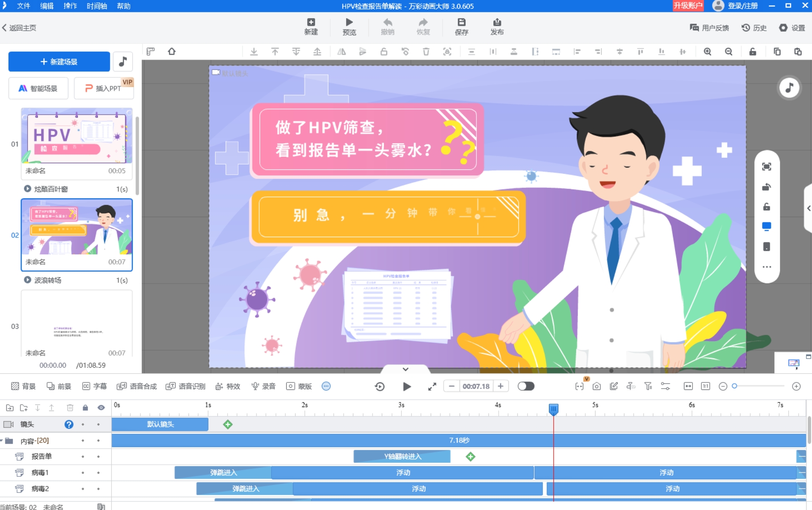Click the round music button on canvas
This screenshot has height=510, width=812.
point(789,88)
